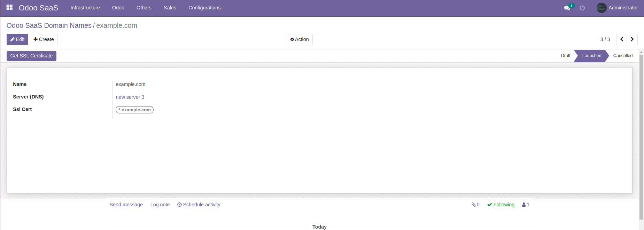The height and width of the screenshot is (230, 644).
Task: Click the Administrator avatar picture
Action: pyautogui.click(x=601, y=8)
